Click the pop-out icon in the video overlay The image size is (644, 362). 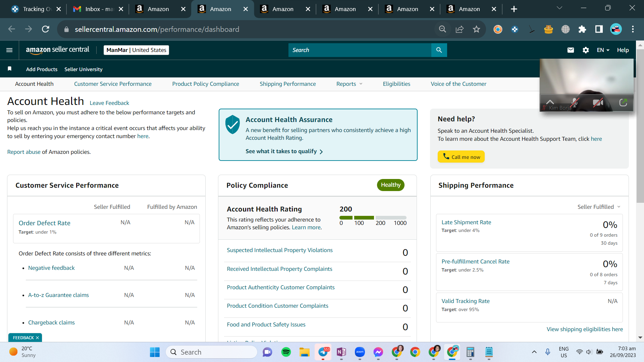tap(623, 102)
